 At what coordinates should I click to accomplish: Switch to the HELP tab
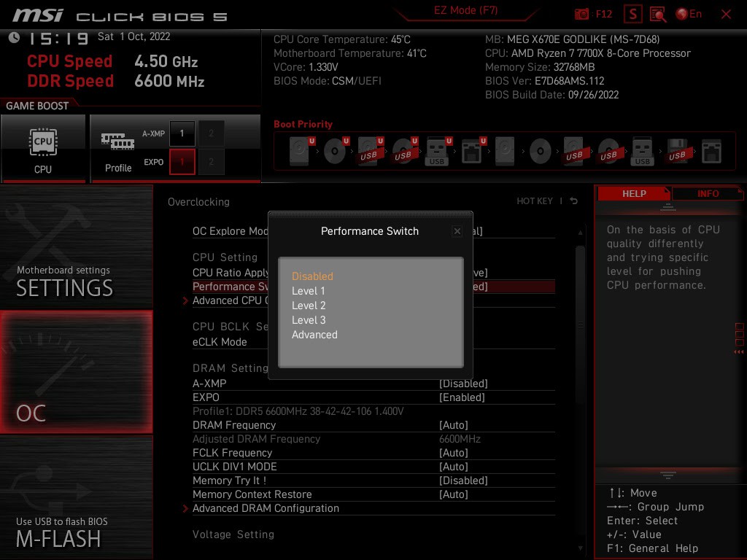[x=634, y=194]
